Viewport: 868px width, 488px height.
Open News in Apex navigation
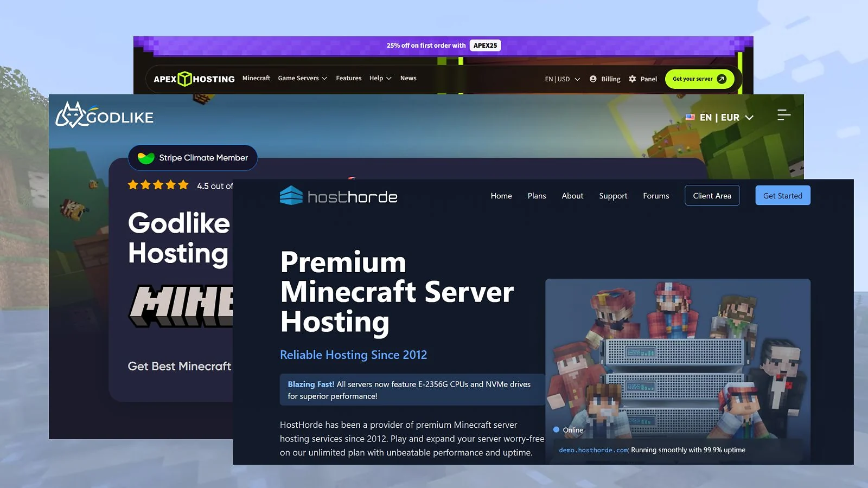[408, 78]
